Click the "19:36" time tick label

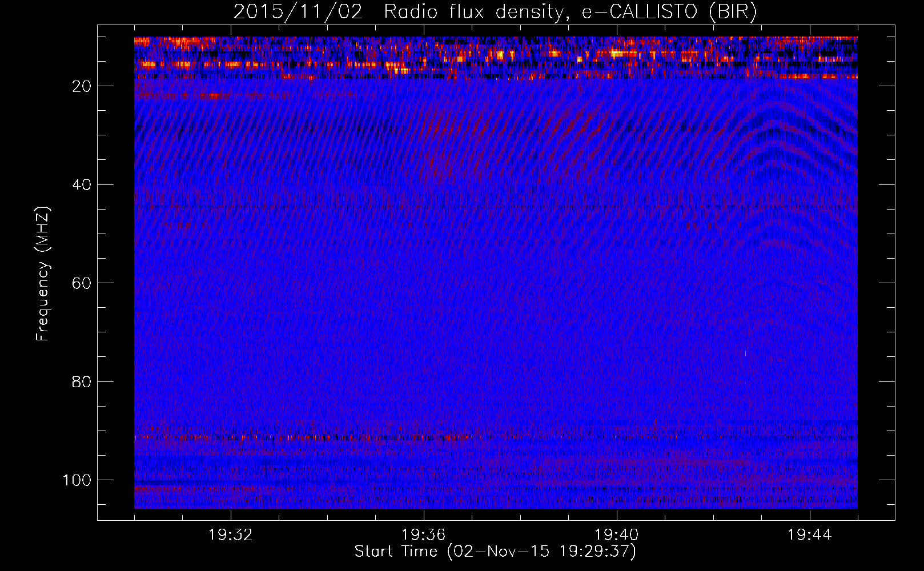point(424,534)
